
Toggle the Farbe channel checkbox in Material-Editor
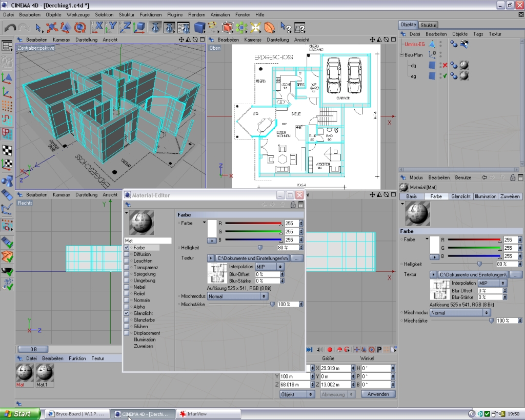(x=127, y=248)
